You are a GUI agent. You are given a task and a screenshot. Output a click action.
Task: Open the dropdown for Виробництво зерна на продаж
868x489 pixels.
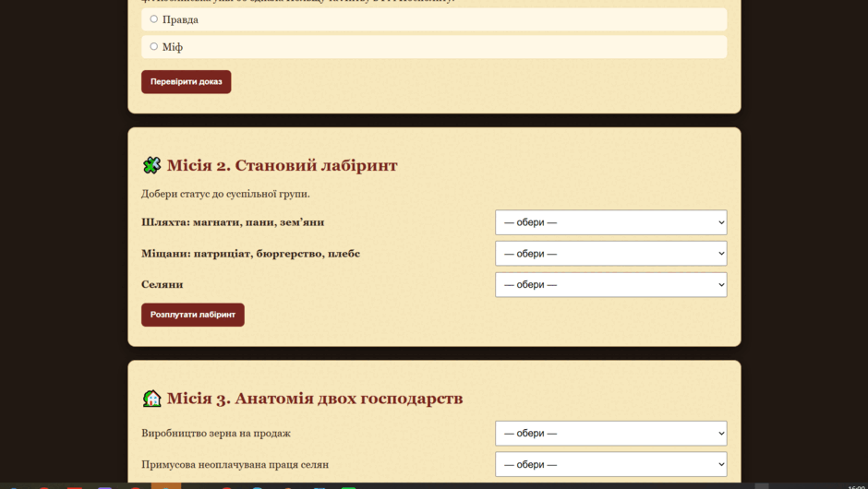click(610, 433)
